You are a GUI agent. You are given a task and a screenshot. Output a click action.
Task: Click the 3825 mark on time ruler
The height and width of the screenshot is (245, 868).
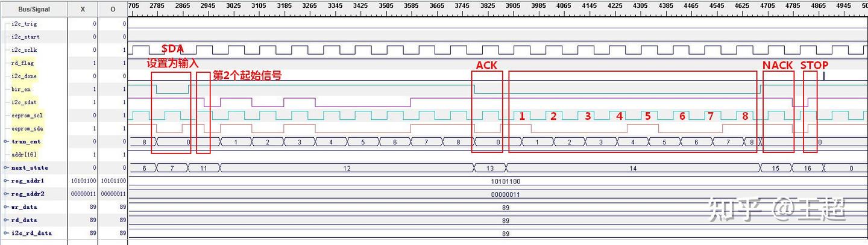[x=487, y=5]
